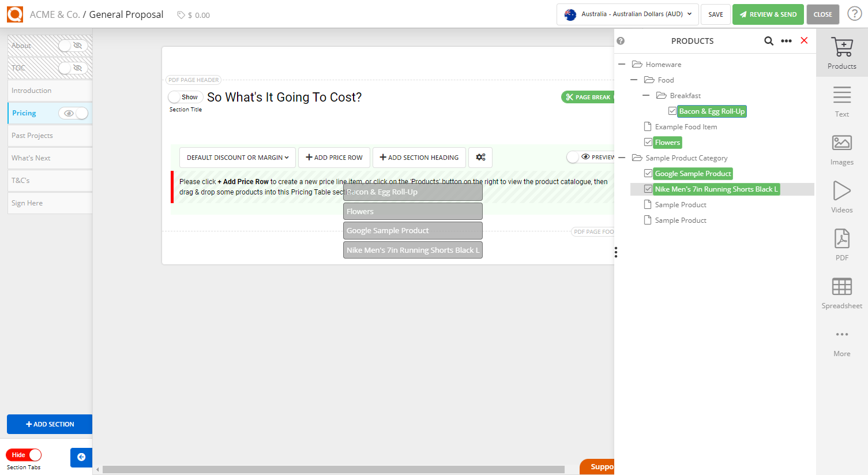Click the search icon in Products panel
The image size is (868, 475).
(769, 41)
